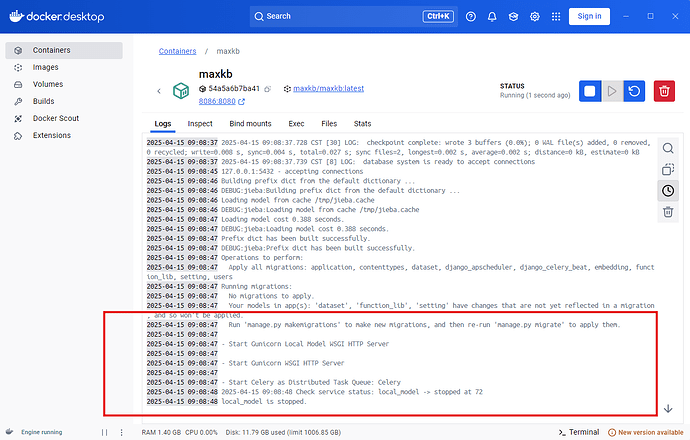Switch to the Files tab
Screen dimensions: 690x440
pyautogui.click(x=329, y=124)
